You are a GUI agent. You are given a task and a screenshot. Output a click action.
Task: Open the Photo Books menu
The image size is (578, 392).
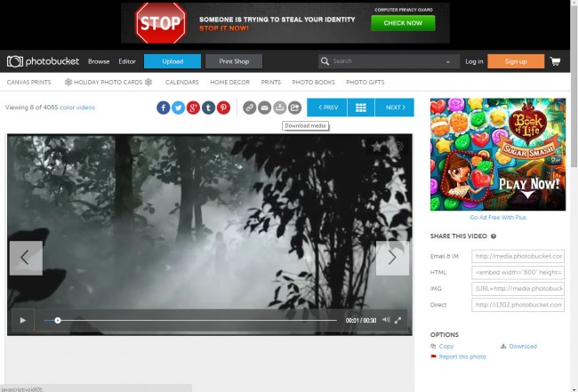[x=311, y=82]
